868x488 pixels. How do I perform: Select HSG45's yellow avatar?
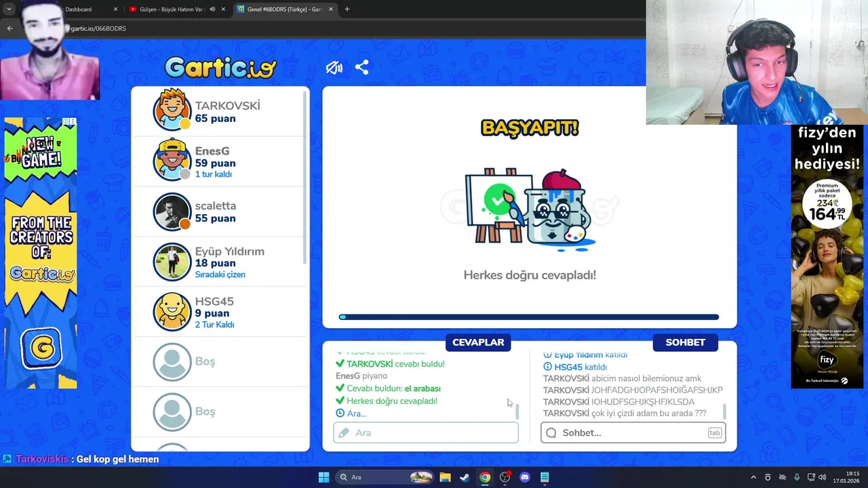[172, 312]
